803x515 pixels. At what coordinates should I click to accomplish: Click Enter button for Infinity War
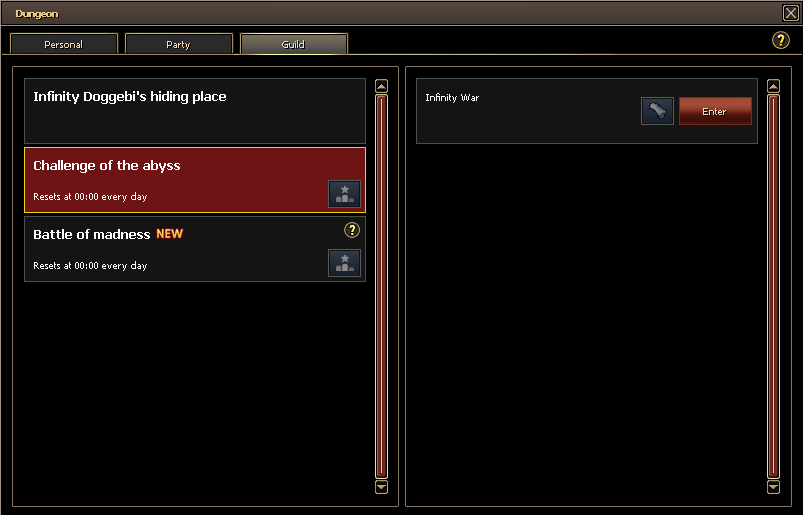(x=715, y=111)
